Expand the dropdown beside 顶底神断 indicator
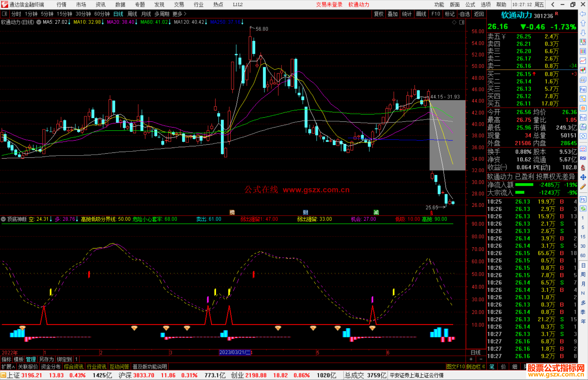Screen dimensions: 588x380 pyautogui.click(x=4, y=219)
